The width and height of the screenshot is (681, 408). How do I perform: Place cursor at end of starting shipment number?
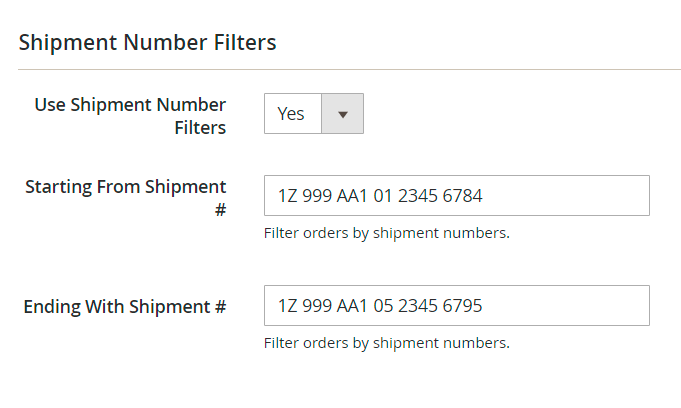pyautogui.click(x=485, y=196)
